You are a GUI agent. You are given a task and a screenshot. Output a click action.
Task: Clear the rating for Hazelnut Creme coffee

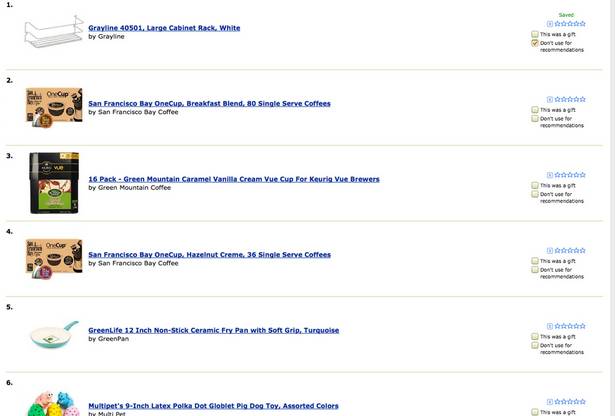(549, 250)
